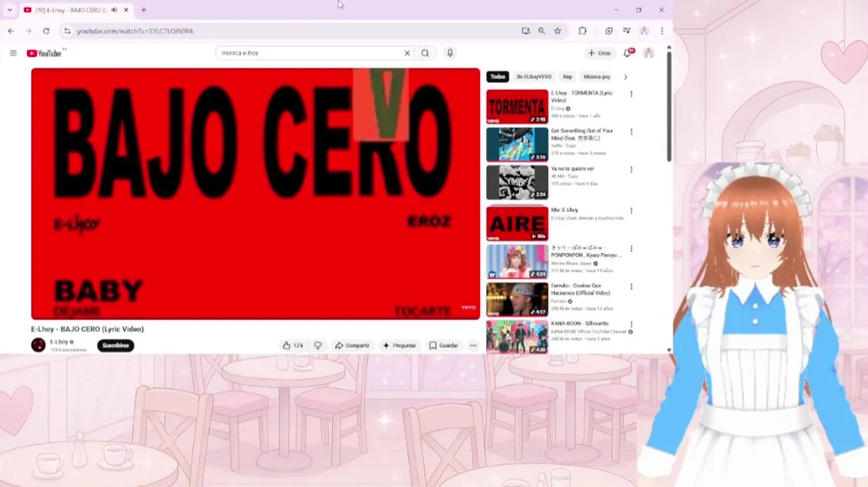This screenshot has height=487, width=868.
Task: Open more actions ellipsis below video
Action: 473,346
